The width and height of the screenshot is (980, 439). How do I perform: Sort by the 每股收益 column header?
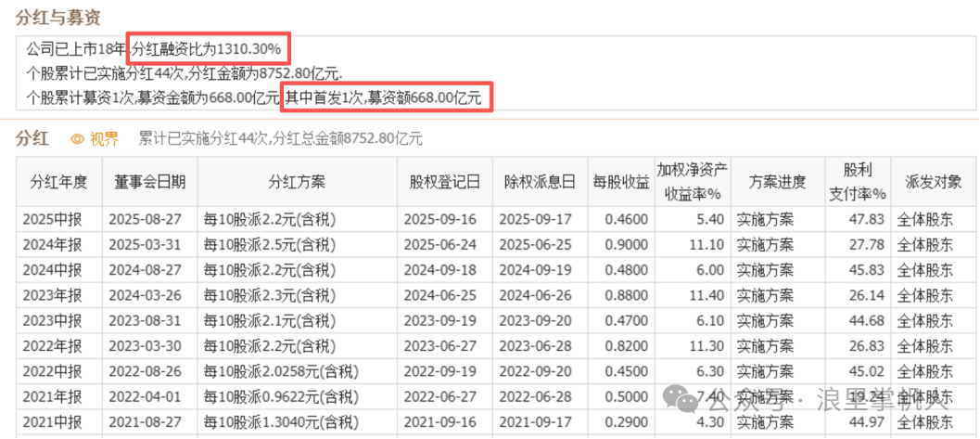click(620, 182)
